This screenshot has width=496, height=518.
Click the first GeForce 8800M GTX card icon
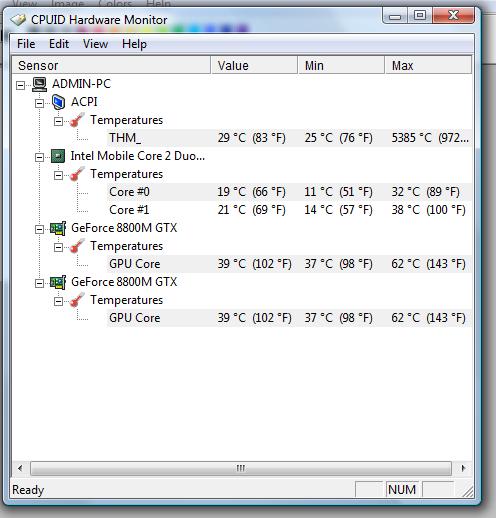click(x=58, y=228)
